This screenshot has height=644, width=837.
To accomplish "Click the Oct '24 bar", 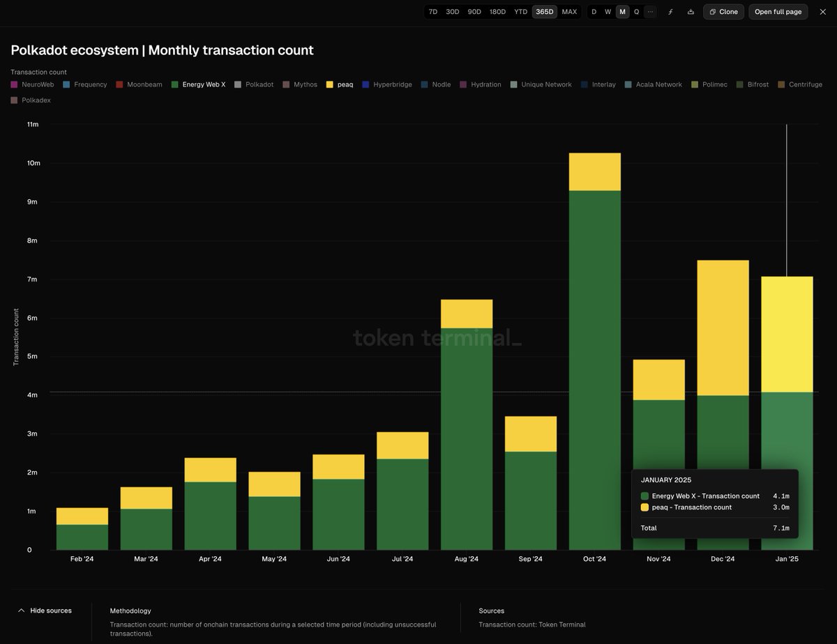I will pos(595,352).
